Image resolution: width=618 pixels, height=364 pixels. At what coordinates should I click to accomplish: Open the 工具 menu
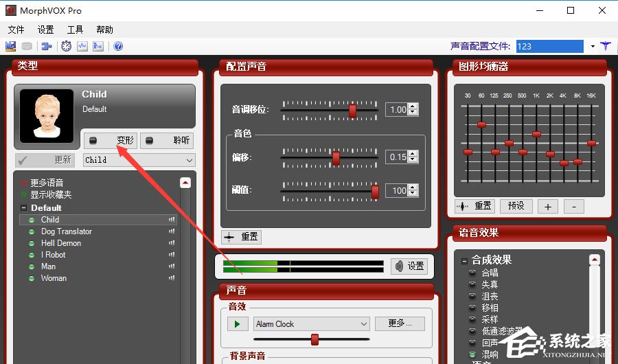[75, 30]
